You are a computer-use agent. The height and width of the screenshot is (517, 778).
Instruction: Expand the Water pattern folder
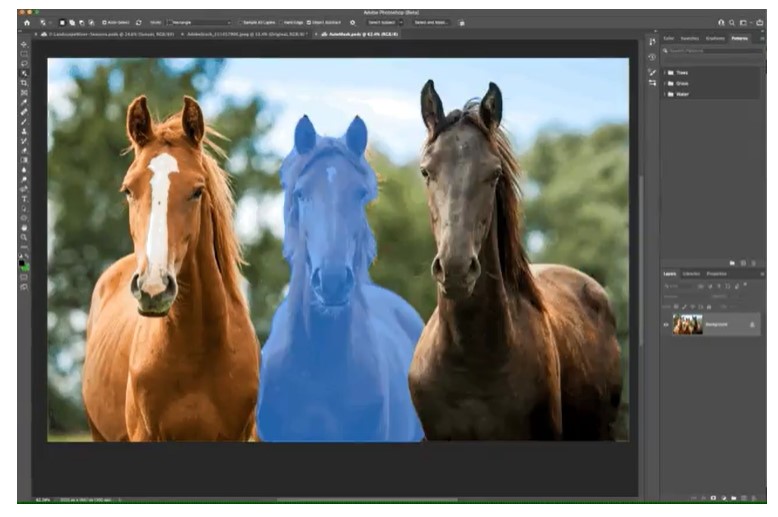[665, 94]
